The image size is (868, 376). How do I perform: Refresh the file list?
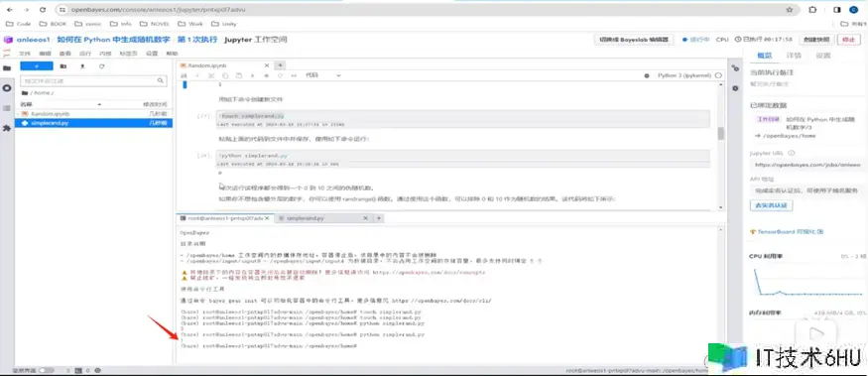click(102, 65)
